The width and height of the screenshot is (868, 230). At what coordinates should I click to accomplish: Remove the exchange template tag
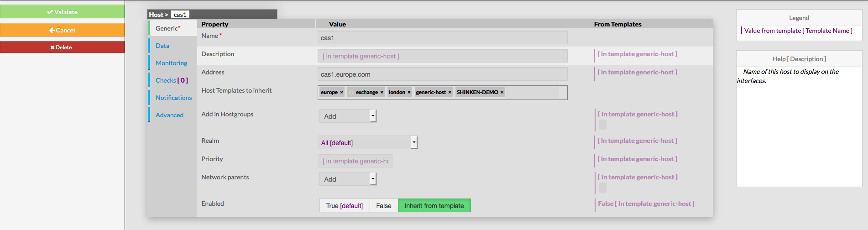click(382, 93)
